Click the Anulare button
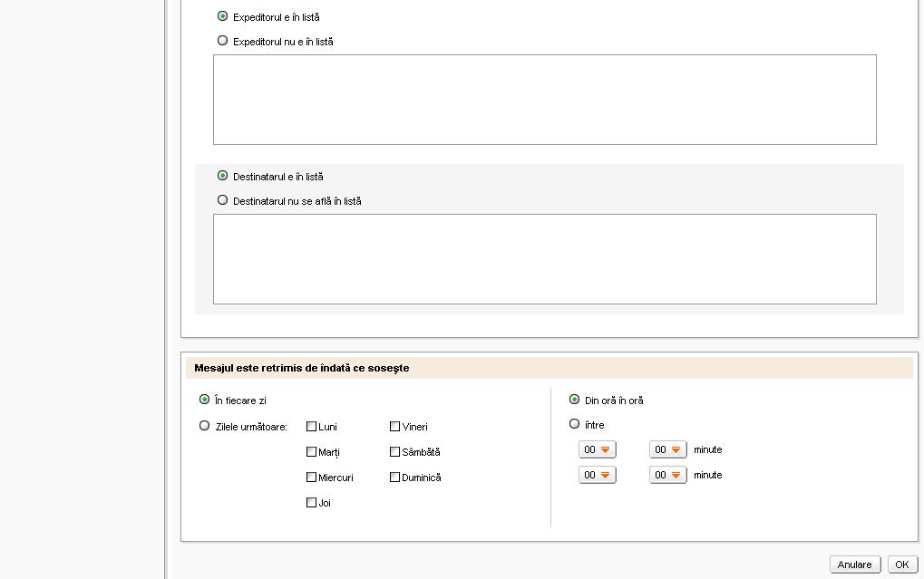The height and width of the screenshot is (579, 924). point(854,565)
